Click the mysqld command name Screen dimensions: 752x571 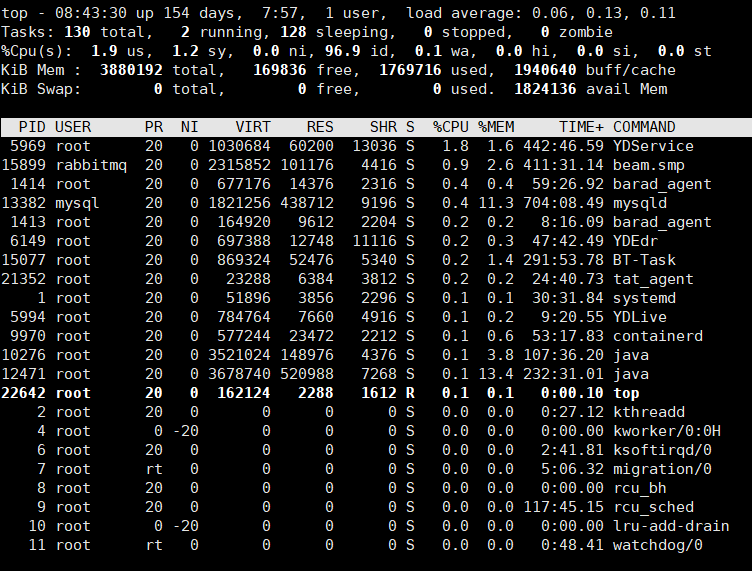640,203
